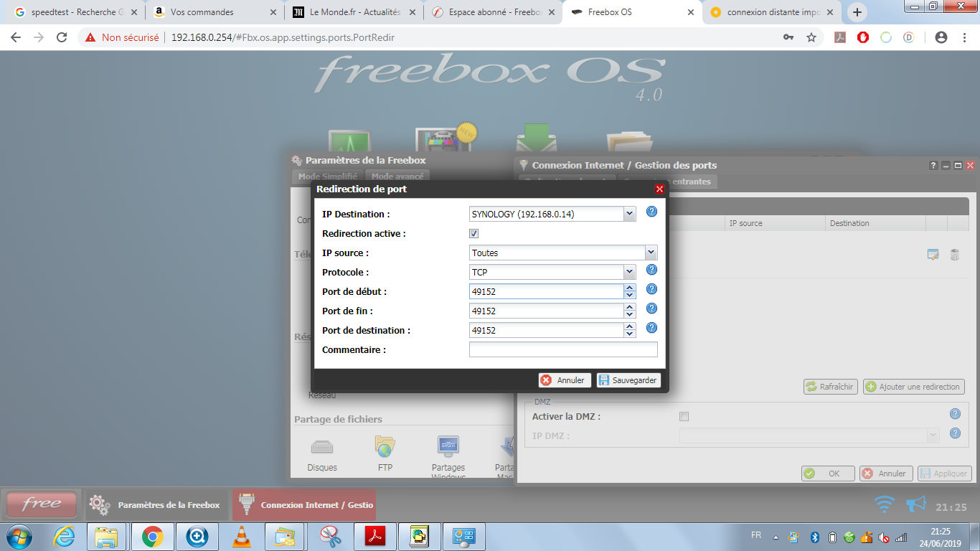Screen dimensions: 980x551
Task: Open help icon beside Port de fin
Action: point(651,309)
